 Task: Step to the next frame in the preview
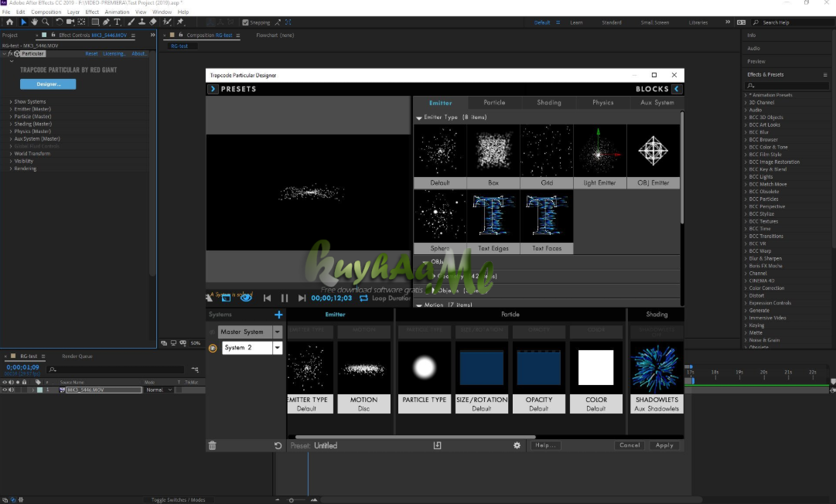[302, 298]
